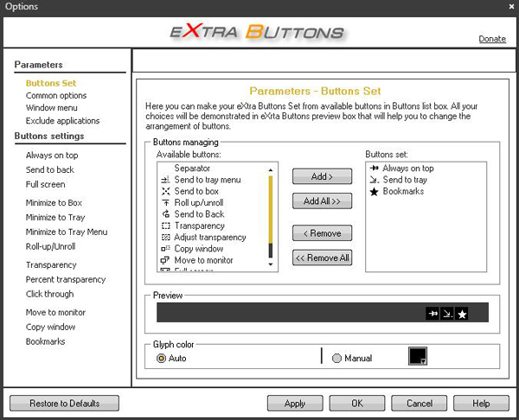The image size is (519, 420).
Task: Click the star button in the Preview bar
Action: (x=461, y=314)
